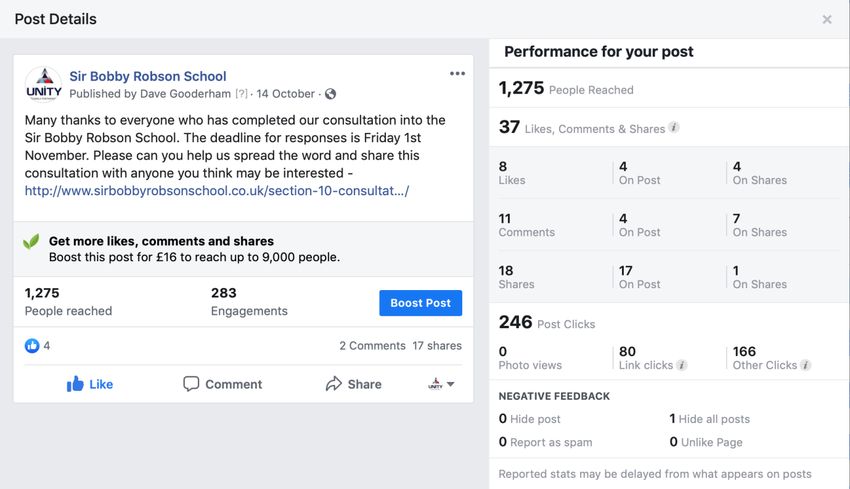Screen dimensions: 850x489
Task: Click the blue thumbs-up reaction icon
Action: pos(32,345)
